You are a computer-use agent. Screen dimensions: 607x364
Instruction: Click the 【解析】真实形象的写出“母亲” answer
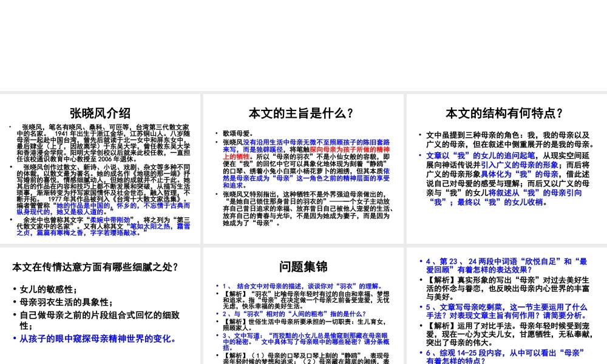click(x=507, y=289)
